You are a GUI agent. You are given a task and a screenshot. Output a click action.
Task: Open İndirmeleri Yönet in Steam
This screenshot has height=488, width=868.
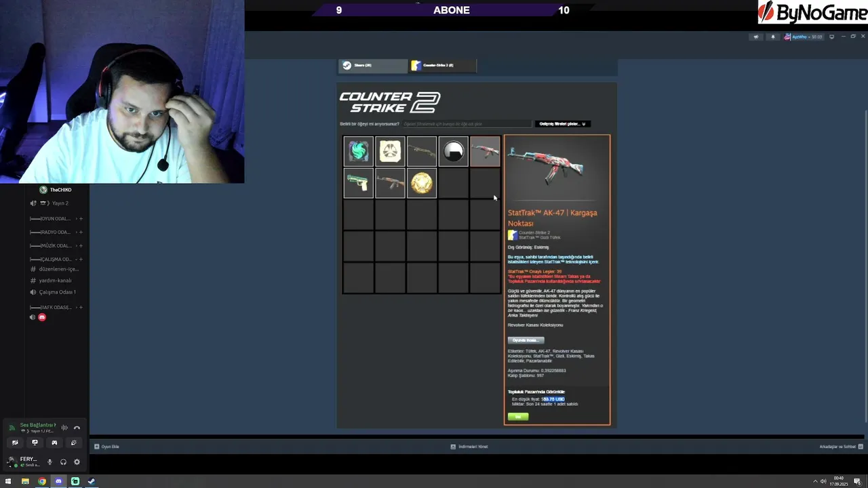tap(469, 447)
